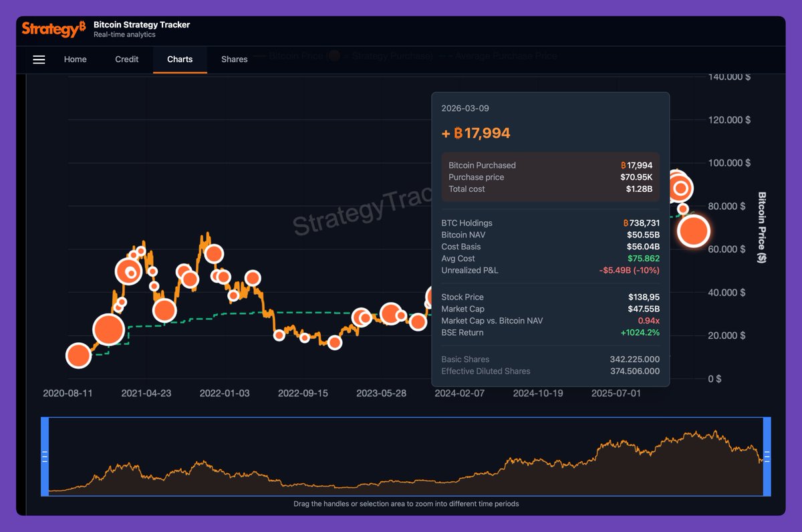Click the Strategy ₿ logo
The height and width of the screenshot is (532, 802).
click(x=53, y=29)
